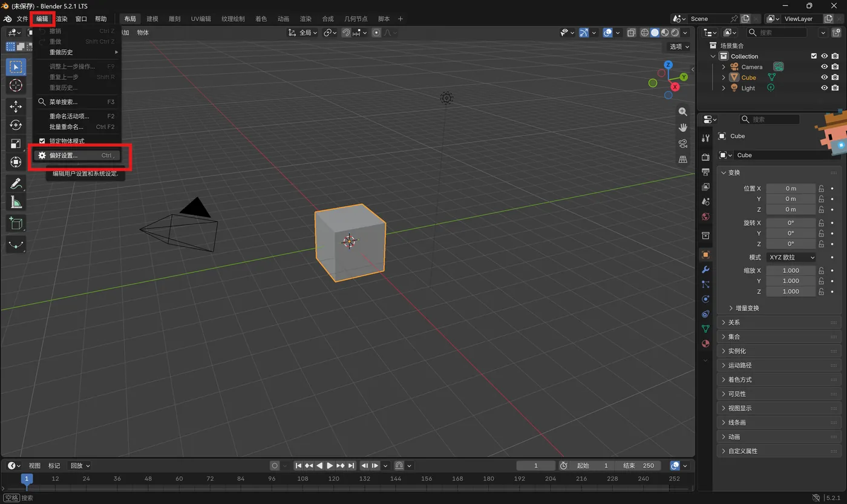Open the Modifiers properties tab (blue wrench)
This screenshot has height=504, width=847.
tap(705, 269)
